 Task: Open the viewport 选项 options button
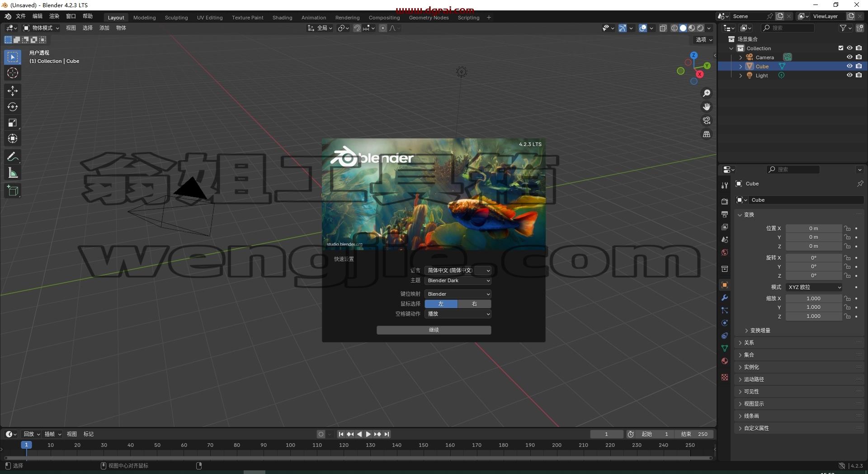tap(704, 40)
